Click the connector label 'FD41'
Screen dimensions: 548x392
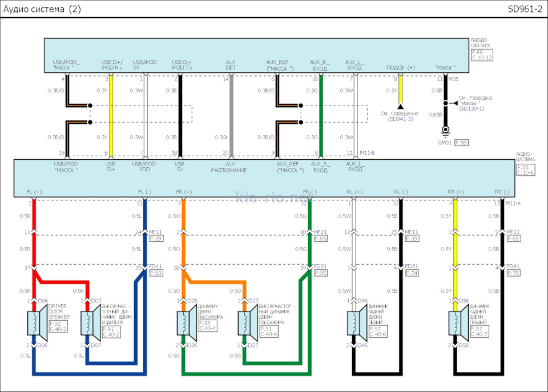[x=513, y=266]
